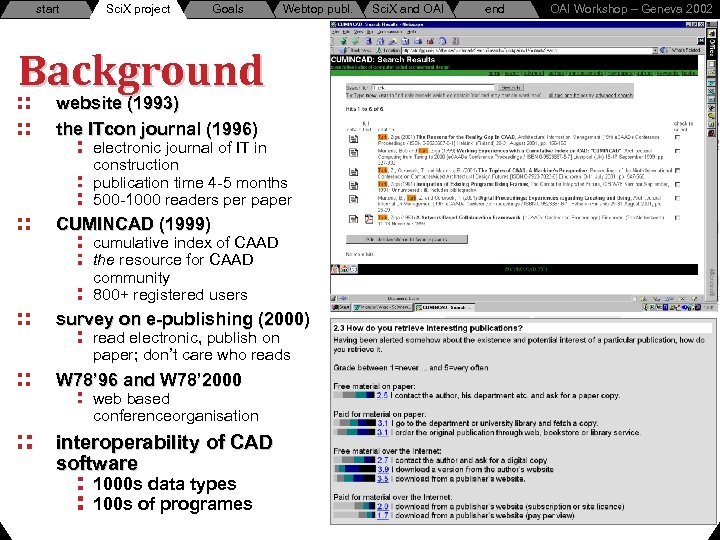Image resolution: width=720 pixels, height=540 pixels.
Task: Open the Location URL dropdown arrow
Action: pyautogui.click(x=655, y=51)
